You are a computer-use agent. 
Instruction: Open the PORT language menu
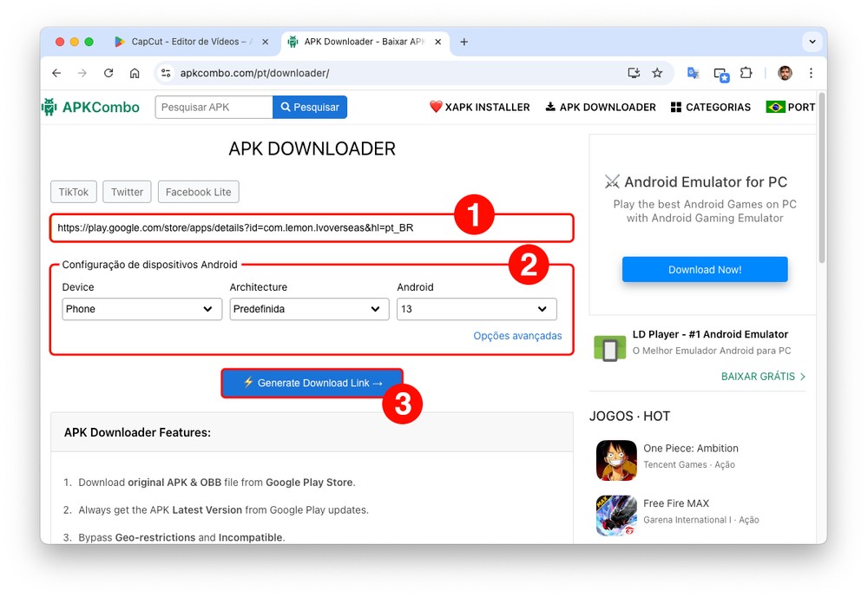pyautogui.click(x=791, y=107)
